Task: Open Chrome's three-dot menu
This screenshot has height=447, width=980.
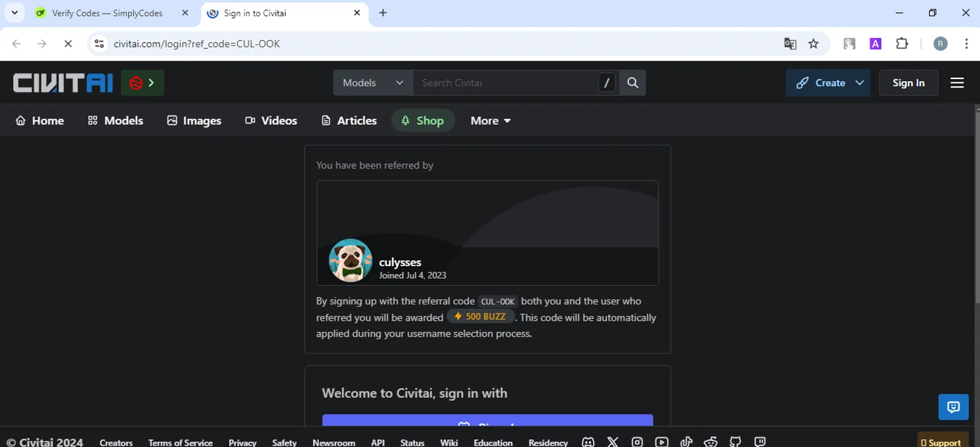Action: pyautogui.click(x=966, y=44)
